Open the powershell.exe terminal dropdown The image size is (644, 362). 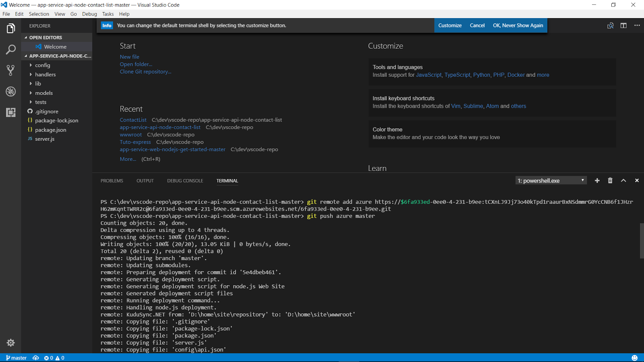coord(551,181)
